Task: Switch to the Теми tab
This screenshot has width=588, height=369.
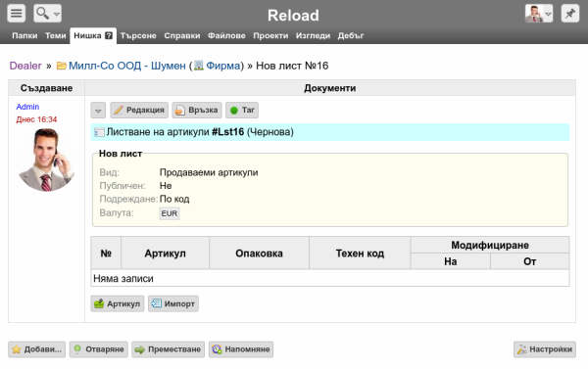Action: (56, 35)
